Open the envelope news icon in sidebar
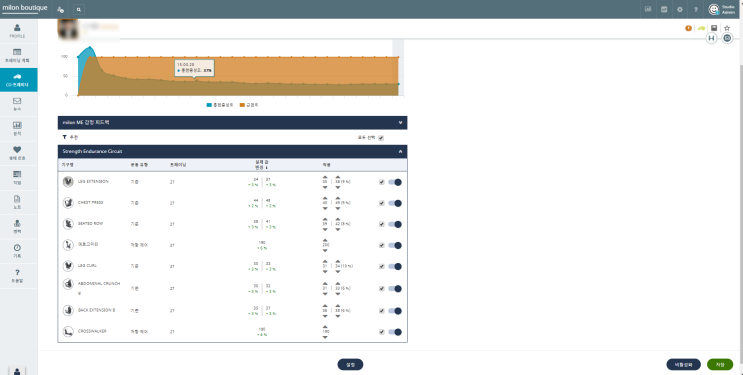The height and width of the screenshot is (375, 743). [18, 104]
